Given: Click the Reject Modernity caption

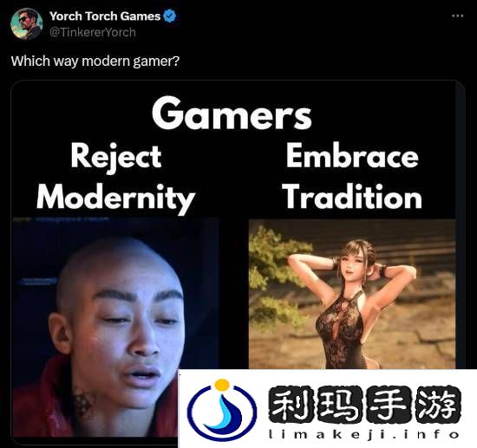Looking at the screenshot, I should 115,178.
